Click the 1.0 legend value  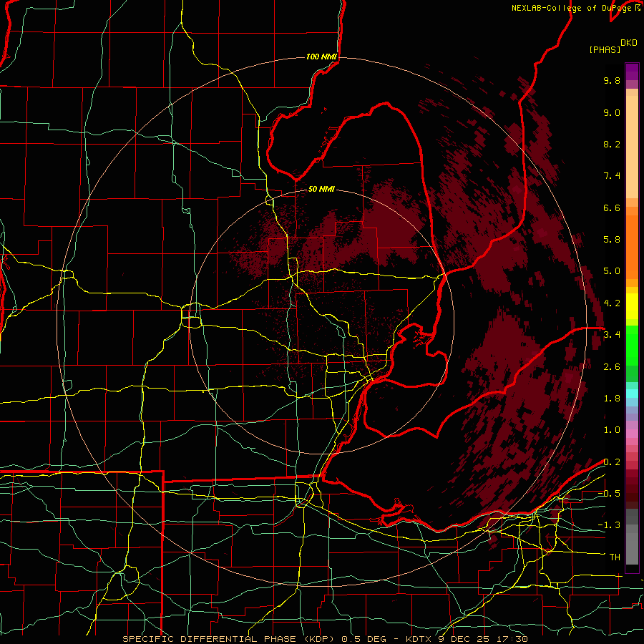click(x=612, y=430)
